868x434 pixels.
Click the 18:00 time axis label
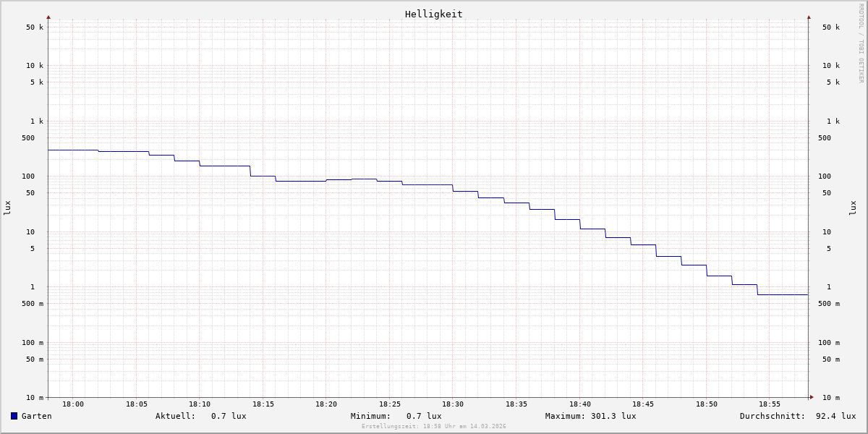73,404
